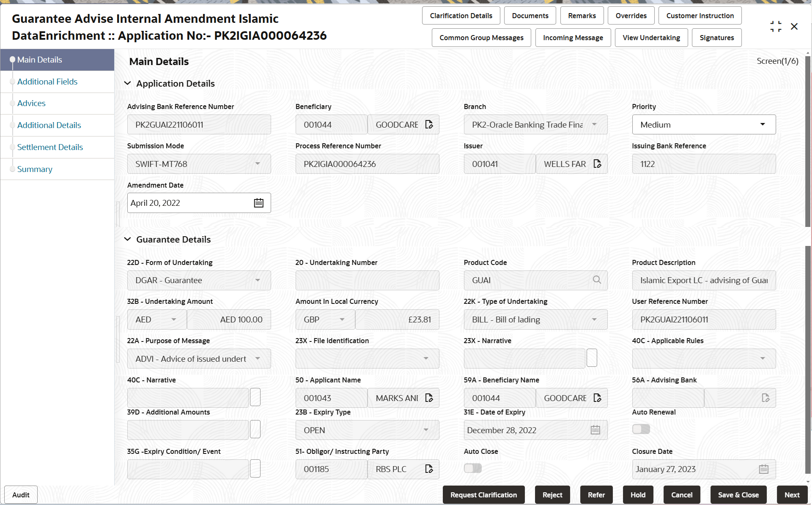Screen dimensions: 812x505
Task: Collapse the Application Details section
Action: click(x=127, y=84)
